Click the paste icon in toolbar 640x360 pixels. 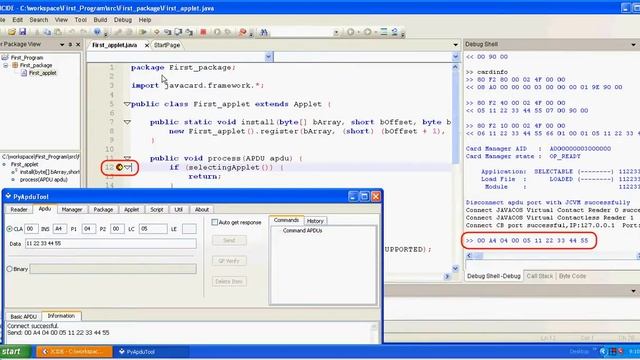coord(58,32)
